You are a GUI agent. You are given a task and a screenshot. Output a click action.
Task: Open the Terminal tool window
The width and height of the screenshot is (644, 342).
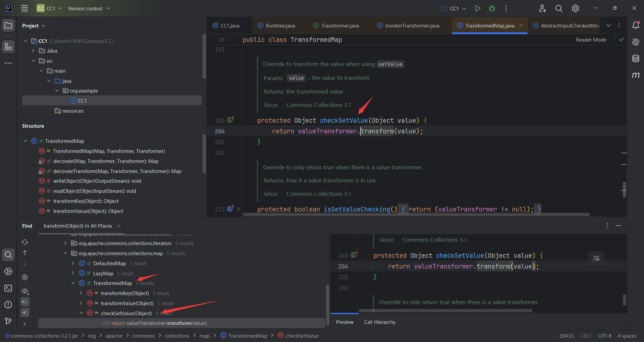[8, 288]
